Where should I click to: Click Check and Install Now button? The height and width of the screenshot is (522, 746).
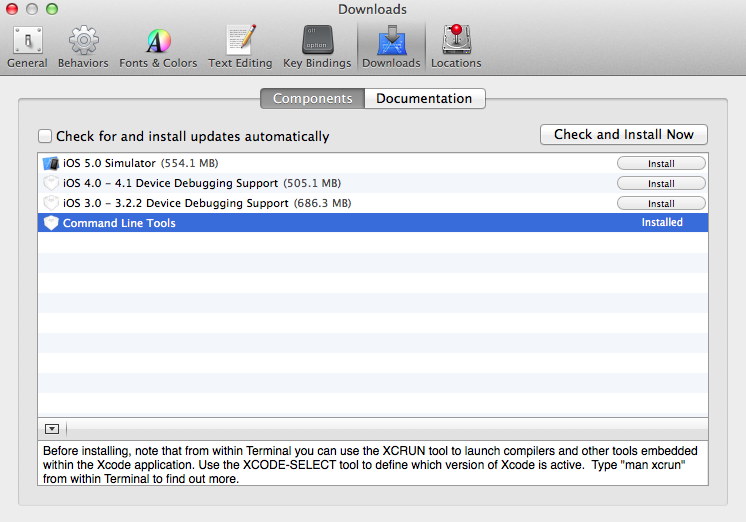click(x=624, y=135)
